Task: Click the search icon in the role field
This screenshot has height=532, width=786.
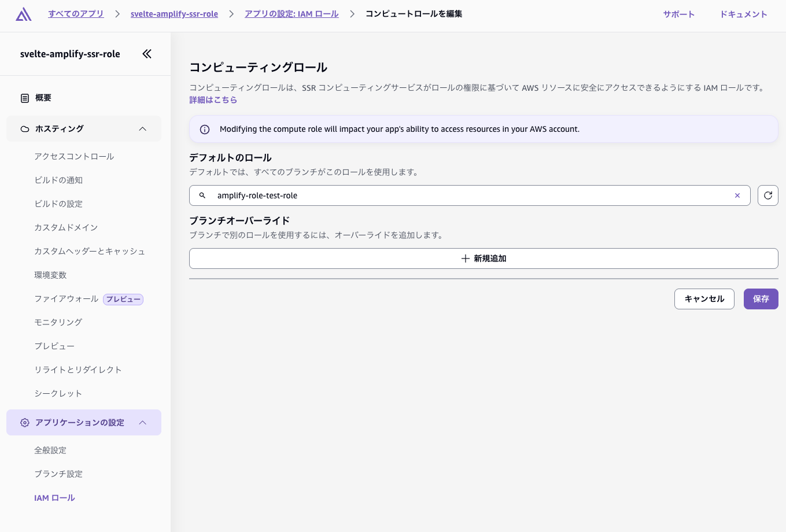Action: 202,195
